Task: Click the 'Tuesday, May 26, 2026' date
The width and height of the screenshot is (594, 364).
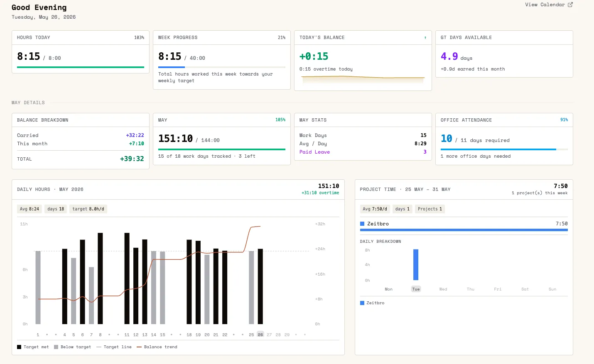Action: click(x=44, y=17)
